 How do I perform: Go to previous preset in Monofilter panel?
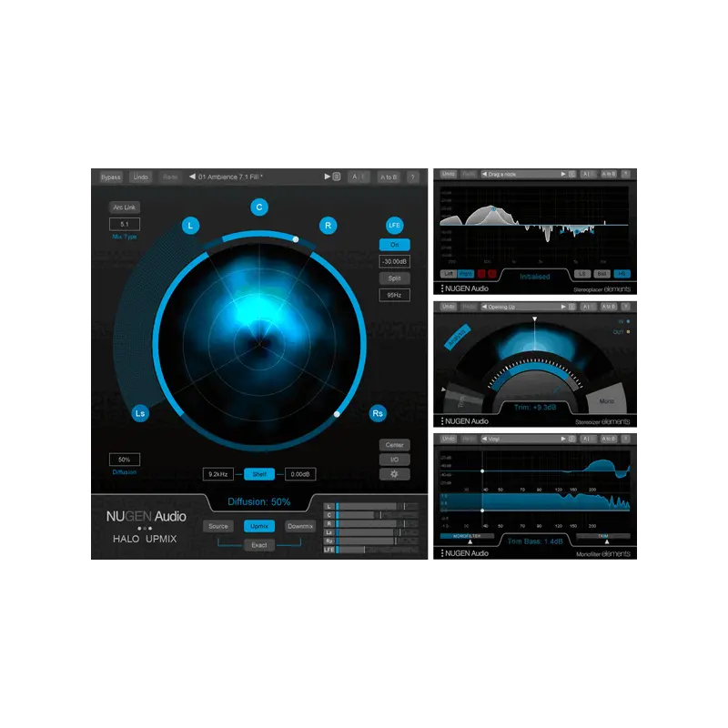click(484, 439)
